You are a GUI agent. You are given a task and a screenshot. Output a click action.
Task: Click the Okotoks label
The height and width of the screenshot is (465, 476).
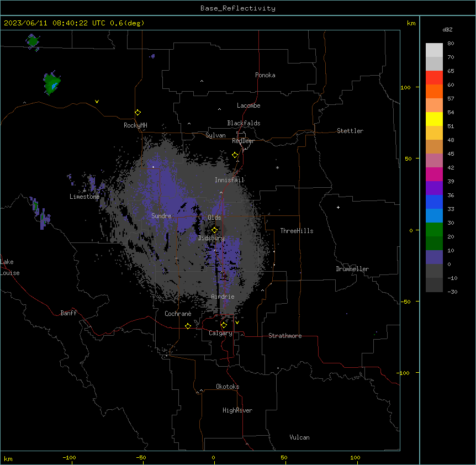click(x=228, y=387)
